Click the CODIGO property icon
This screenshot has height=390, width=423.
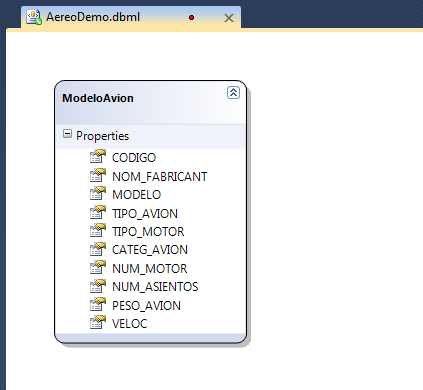click(98, 156)
